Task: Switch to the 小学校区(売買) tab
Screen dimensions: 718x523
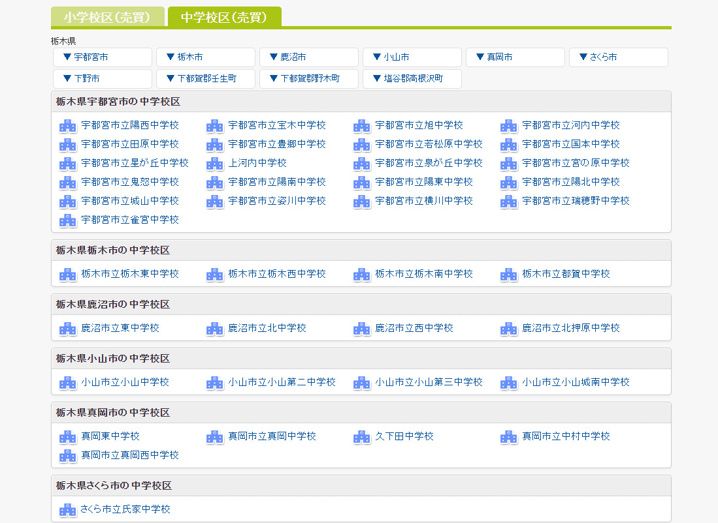Action: (x=107, y=17)
